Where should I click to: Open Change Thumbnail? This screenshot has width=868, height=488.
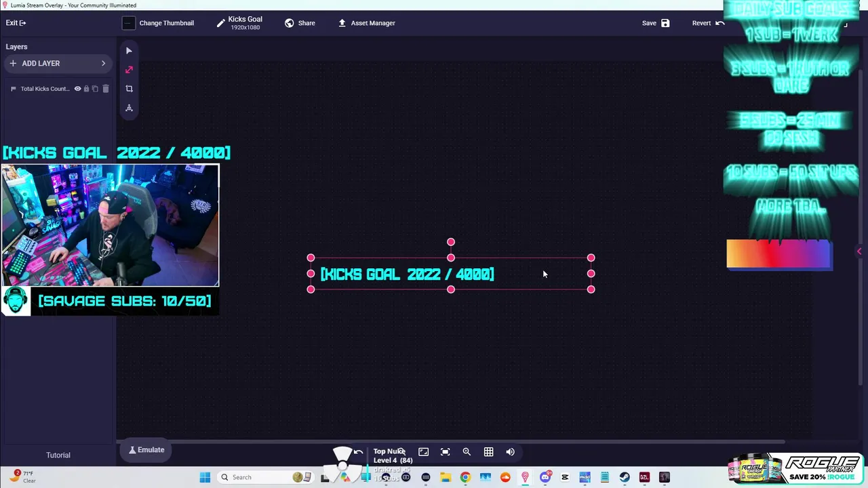pos(166,23)
